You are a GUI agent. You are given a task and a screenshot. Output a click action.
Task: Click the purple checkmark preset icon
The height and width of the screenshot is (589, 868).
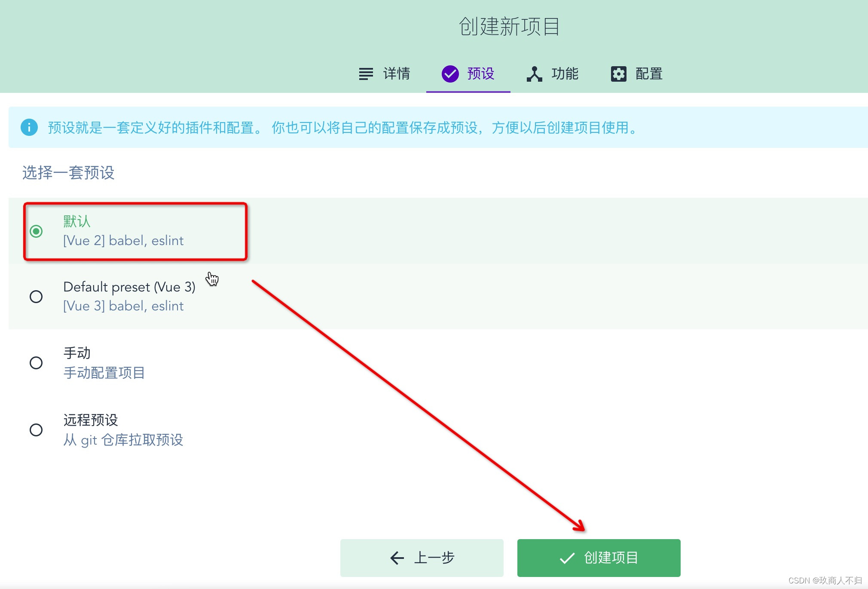pyautogui.click(x=450, y=74)
